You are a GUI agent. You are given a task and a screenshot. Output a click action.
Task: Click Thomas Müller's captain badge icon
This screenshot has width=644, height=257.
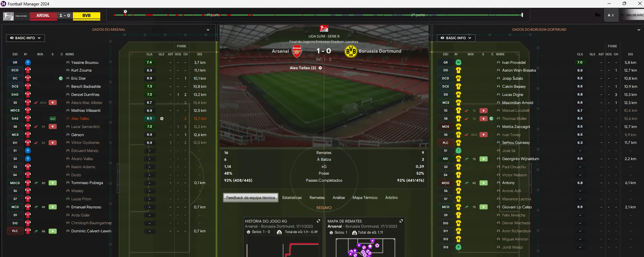click(491, 119)
